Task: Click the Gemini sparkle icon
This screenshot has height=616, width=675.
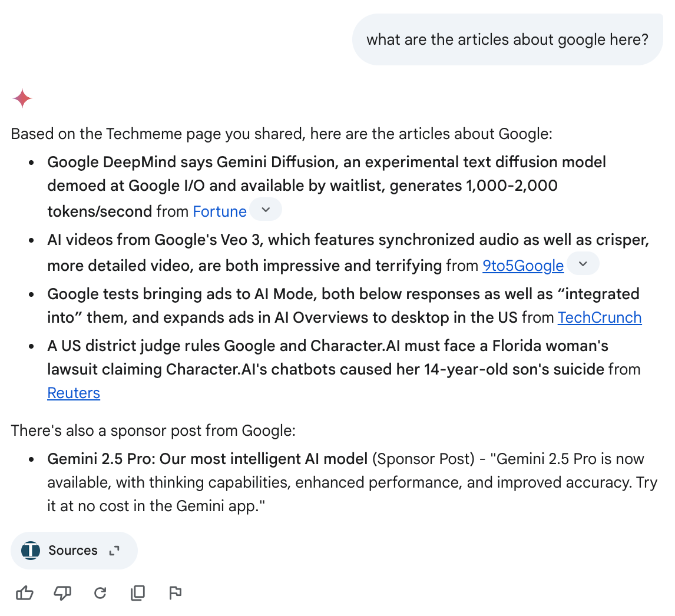Action: [x=22, y=98]
